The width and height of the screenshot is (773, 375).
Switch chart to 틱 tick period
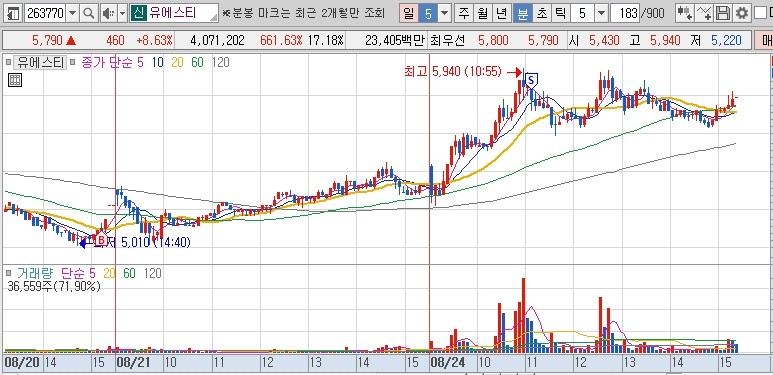point(561,13)
